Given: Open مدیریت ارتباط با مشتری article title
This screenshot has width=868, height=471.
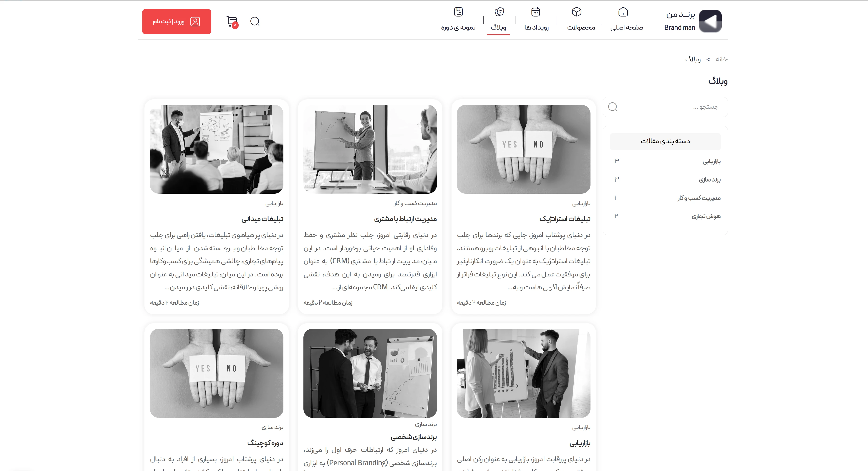Looking at the screenshot, I should [405, 219].
